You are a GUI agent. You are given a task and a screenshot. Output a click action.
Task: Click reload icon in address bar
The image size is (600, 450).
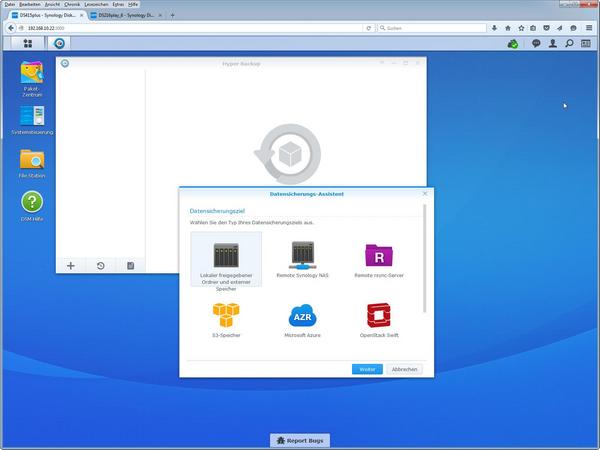click(x=368, y=28)
